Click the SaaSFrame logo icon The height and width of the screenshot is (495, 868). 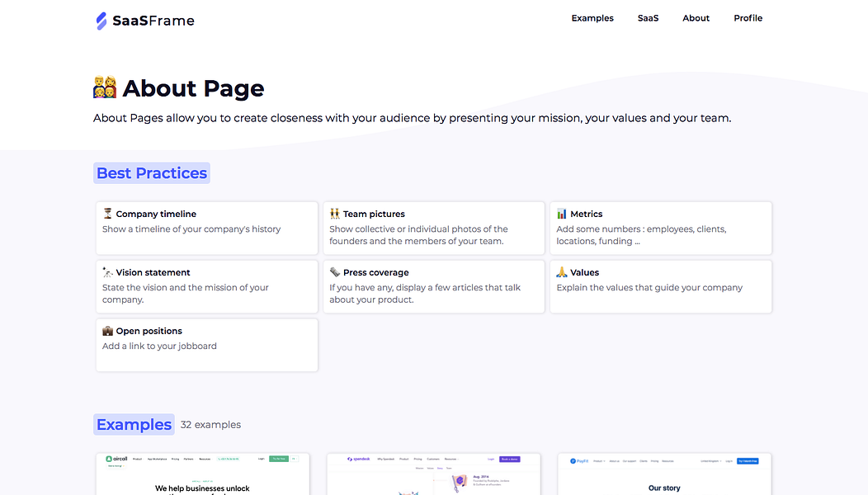point(101,21)
